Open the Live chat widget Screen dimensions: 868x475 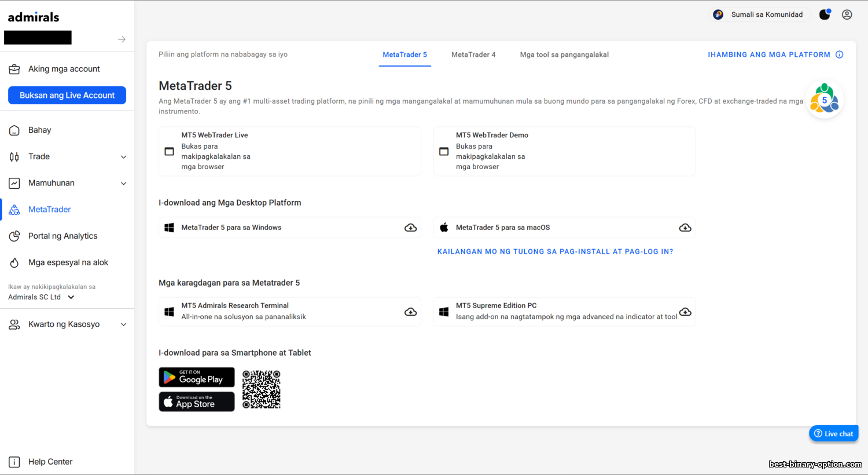tap(833, 433)
